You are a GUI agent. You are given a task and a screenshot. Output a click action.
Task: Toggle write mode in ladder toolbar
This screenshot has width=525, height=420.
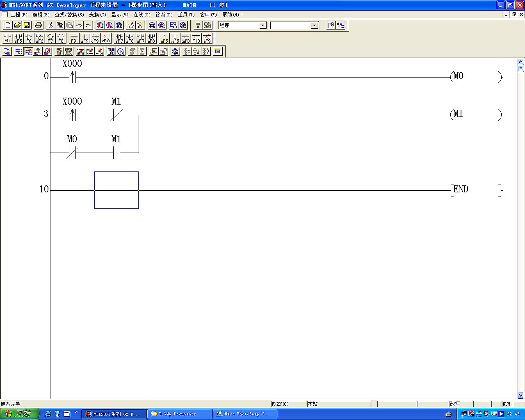click(28, 52)
